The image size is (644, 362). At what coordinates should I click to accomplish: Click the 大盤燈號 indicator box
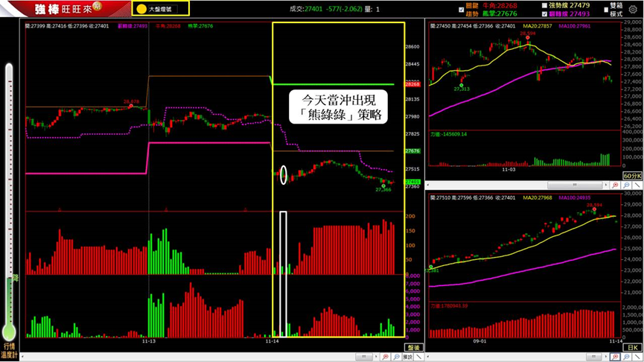pos(161,9)
